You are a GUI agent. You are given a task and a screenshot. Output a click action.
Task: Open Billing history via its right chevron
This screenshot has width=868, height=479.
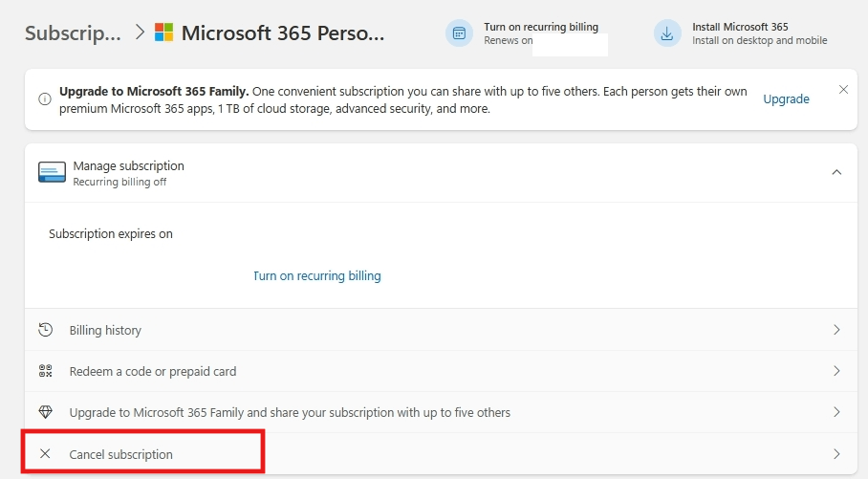[836, 330]
